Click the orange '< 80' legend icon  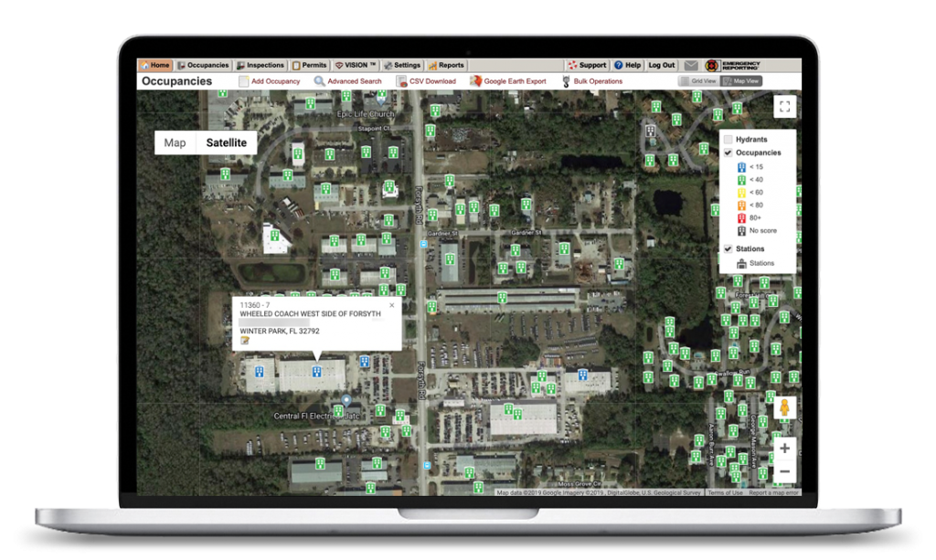tap(741, 206)
